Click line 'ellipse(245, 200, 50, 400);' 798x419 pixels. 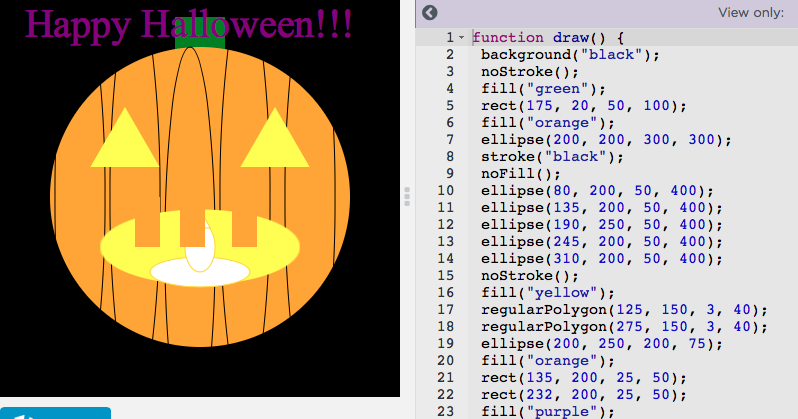tap(602, 242)
